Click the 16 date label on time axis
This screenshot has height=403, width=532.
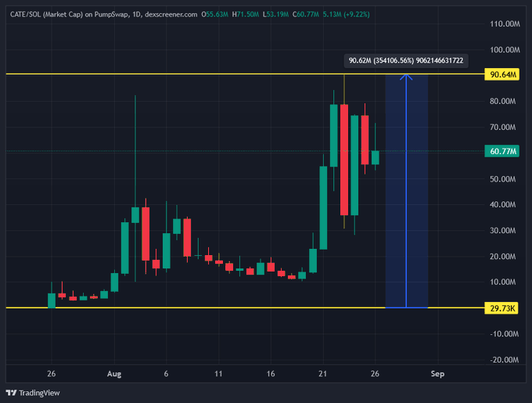tap(271, 374)
